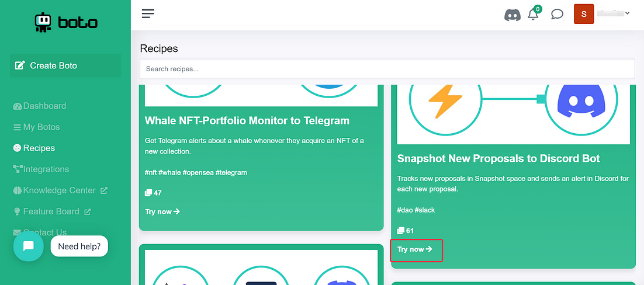The image size is (644, 285).
Task: Click the #nft #whale #opensea #telegram tags
Action: click(196, 172)
